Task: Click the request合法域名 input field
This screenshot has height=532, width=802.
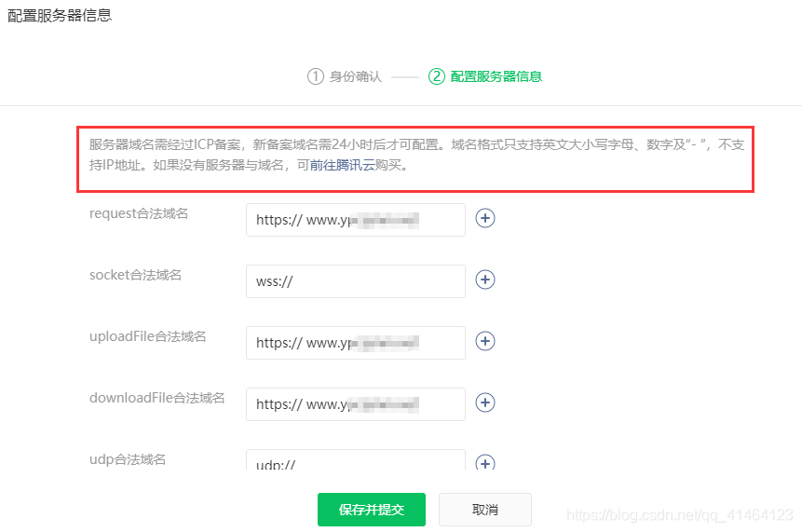Action: [x=356, y=220]
